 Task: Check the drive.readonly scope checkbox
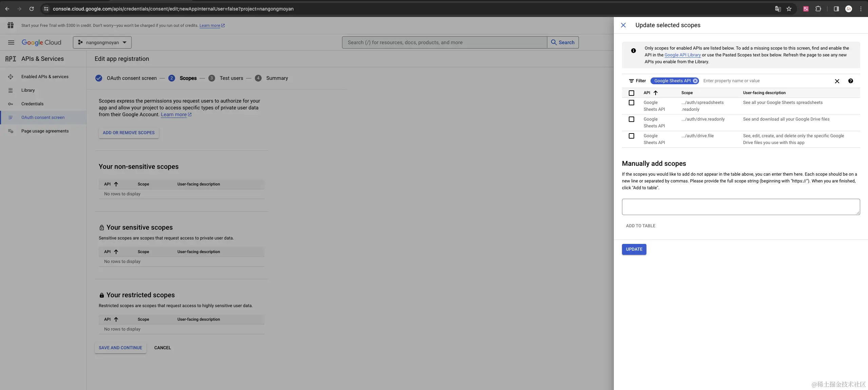[x=631, y=119]
